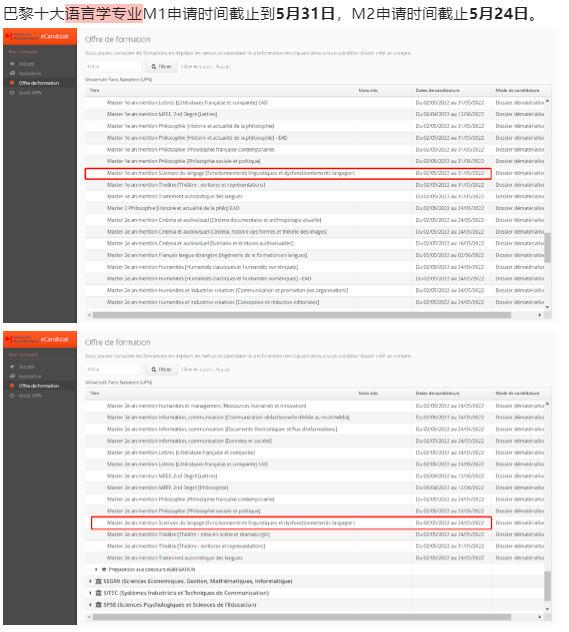Select Master 2e Information, communication [Données et société] row
569x632 pixels.
(x=315, y=441)
